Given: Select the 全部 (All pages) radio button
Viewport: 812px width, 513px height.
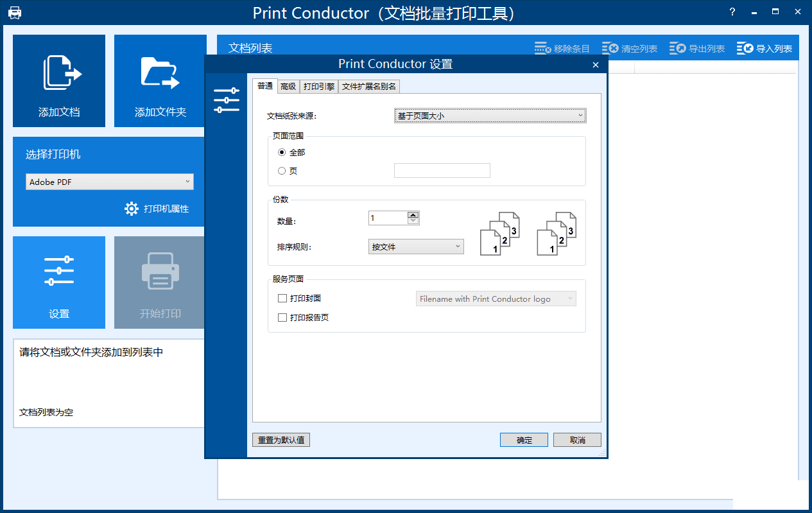Looking at the screenshot, I should tap(282, 152).
